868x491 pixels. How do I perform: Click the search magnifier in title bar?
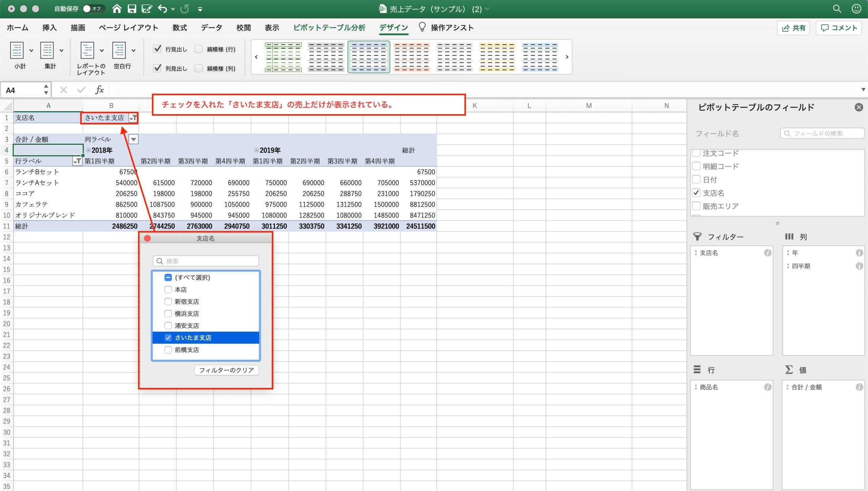(837, 9)
